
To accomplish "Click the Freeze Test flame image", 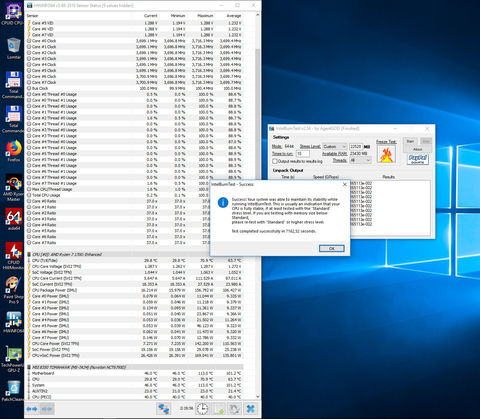I will (x=386, y=154).
